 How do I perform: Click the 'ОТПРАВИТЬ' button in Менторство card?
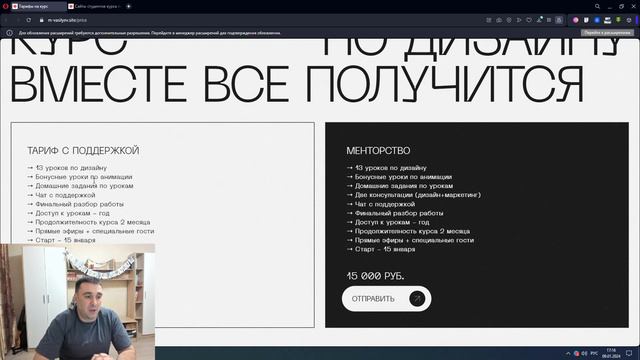386,299
